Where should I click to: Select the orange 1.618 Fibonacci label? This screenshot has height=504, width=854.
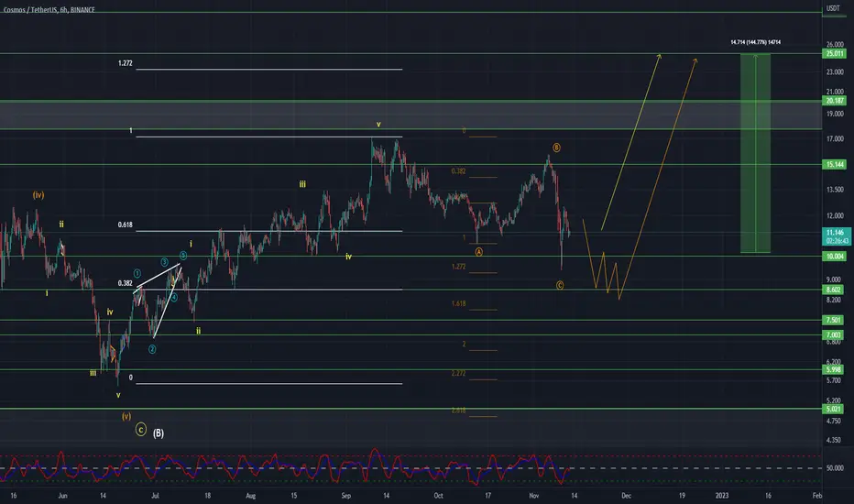[458, 303]
